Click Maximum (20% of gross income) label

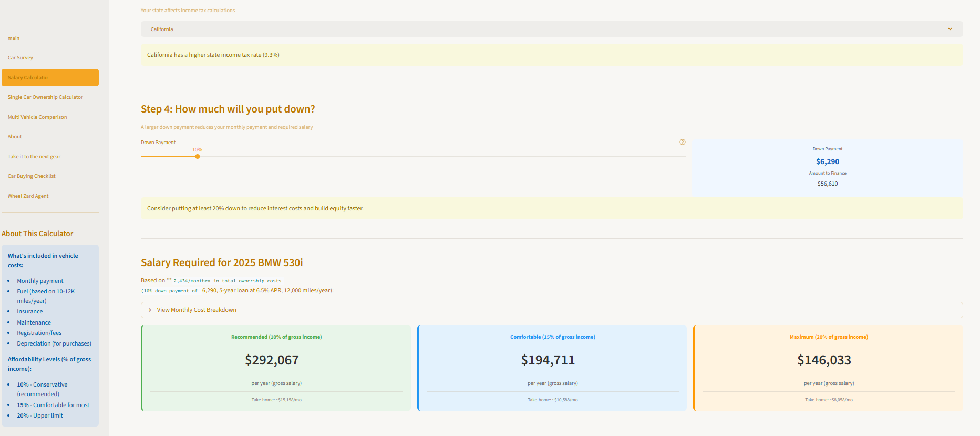tap(829, 337)
